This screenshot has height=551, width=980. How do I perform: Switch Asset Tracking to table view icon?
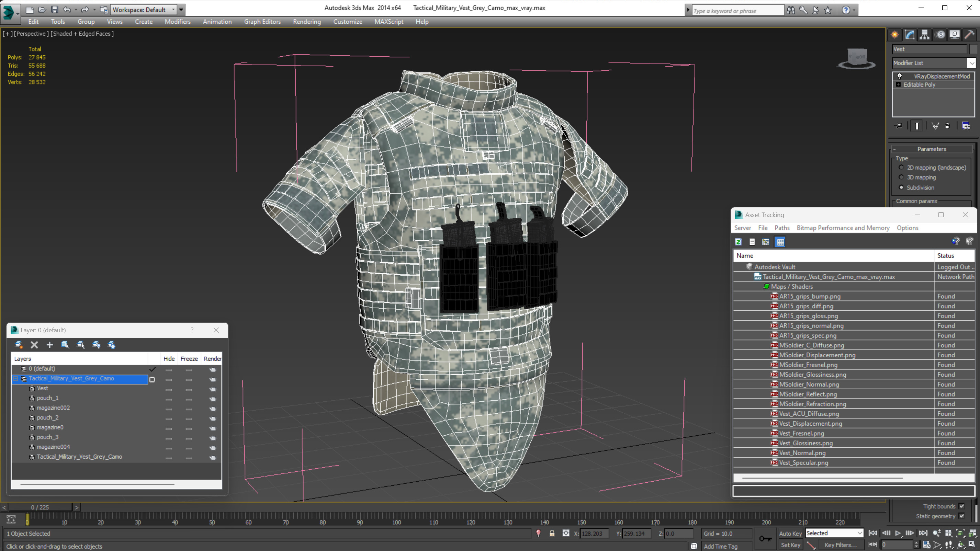pyautogui.click(x=780, y=242)
